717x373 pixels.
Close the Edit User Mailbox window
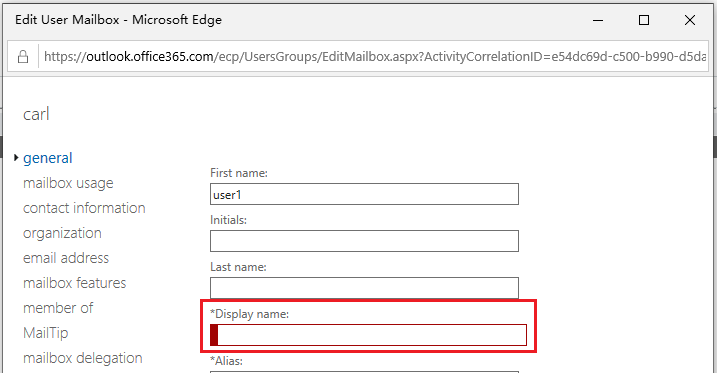tap(690, 20)
